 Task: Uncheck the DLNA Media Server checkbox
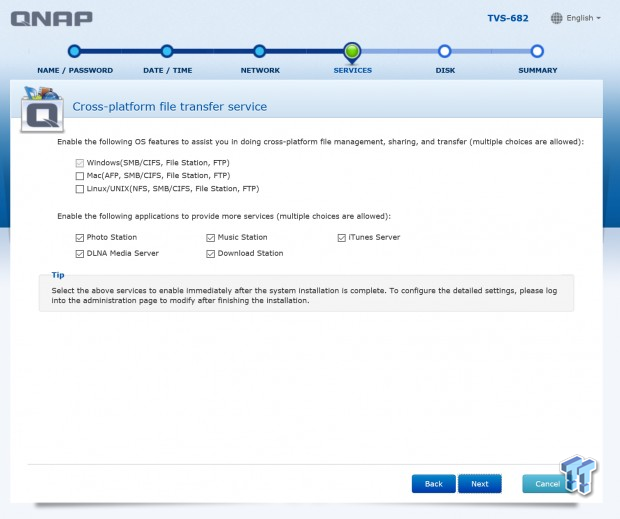[x=79, y=254]
